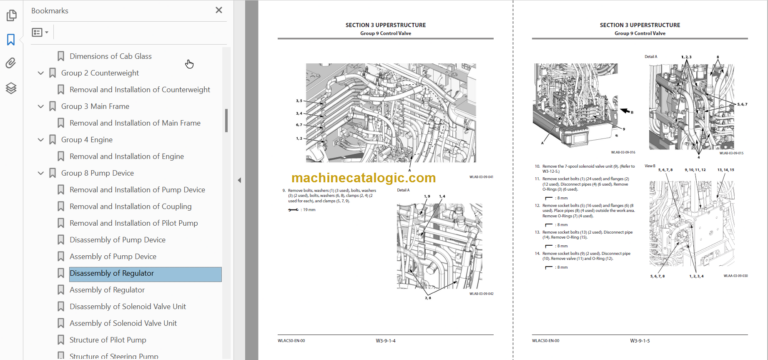This screenshot has height=360, width=768.
Task: Click page number W3-9-1-5 footer text
Action: point(640,340)
